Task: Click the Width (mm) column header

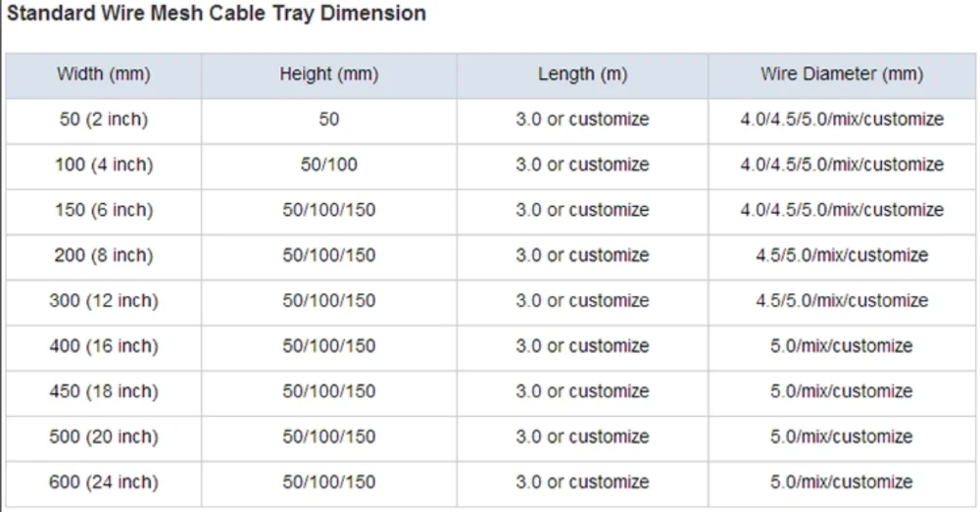Action: [x=103, y=75]
